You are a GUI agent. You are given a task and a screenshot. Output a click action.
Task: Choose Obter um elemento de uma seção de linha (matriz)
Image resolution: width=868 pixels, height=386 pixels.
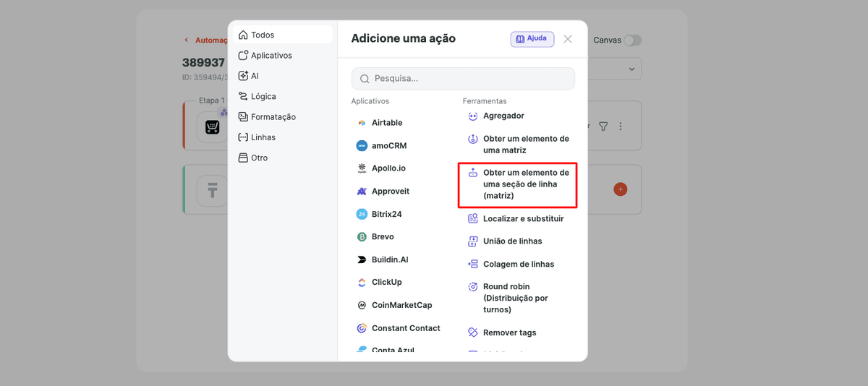point(526,184)
